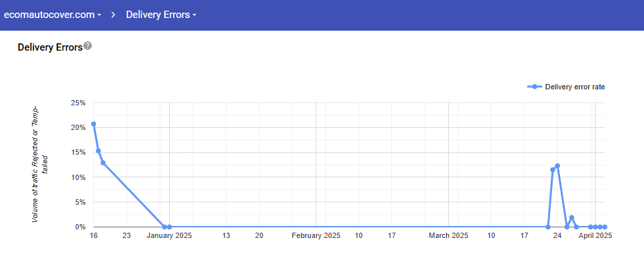Image resolution: width=644 pixels, height=260 pixels.
Task: Click the March 2025 axis label
Action: coord(448,236)
